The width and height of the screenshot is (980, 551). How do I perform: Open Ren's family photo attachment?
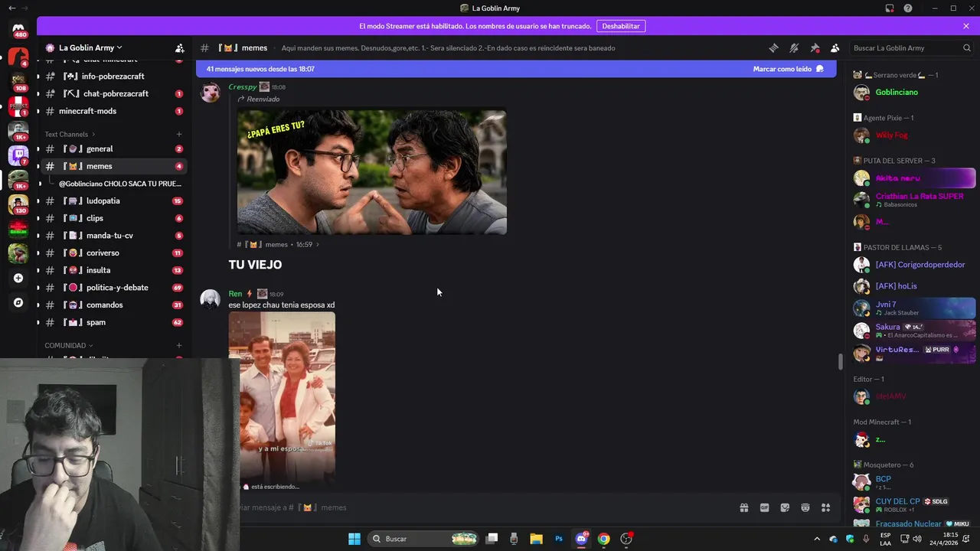coord(282,396)
